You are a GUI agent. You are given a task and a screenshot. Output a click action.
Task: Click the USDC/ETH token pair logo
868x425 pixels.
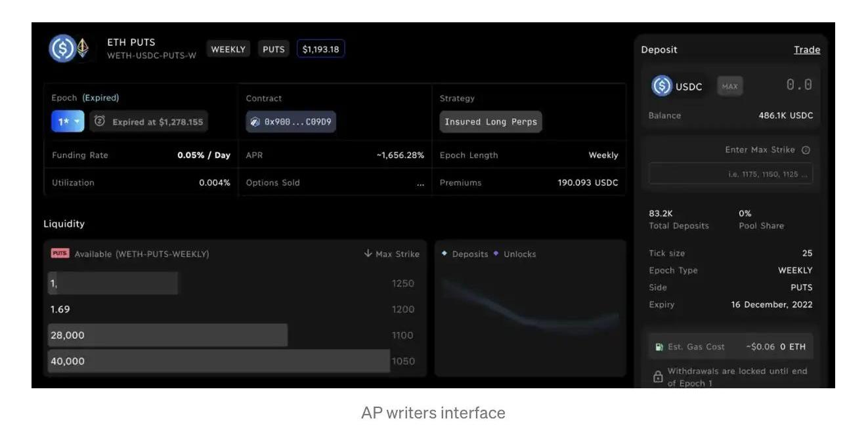click(69, 49)
